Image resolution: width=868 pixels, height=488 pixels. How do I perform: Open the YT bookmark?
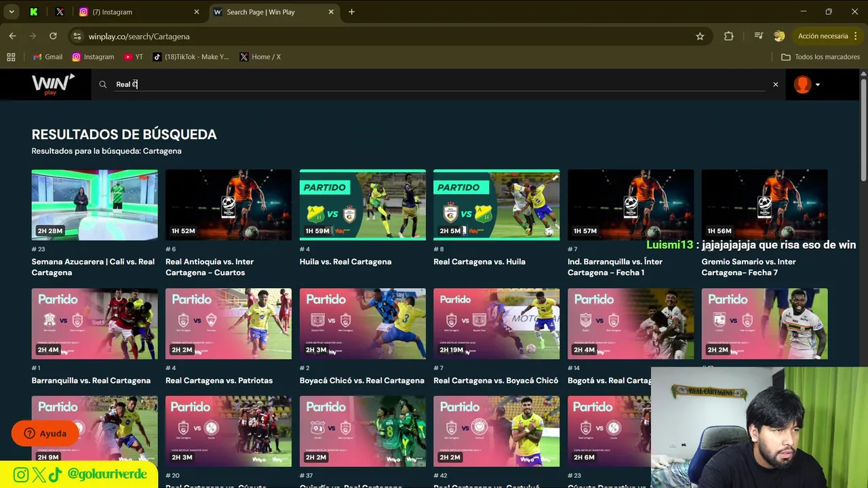tap(134, 57)
